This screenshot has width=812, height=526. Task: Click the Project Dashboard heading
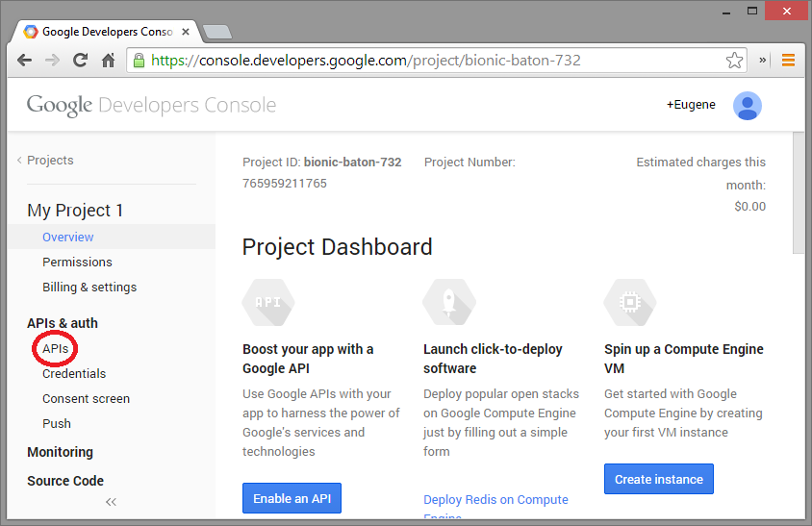pos(337,247)
